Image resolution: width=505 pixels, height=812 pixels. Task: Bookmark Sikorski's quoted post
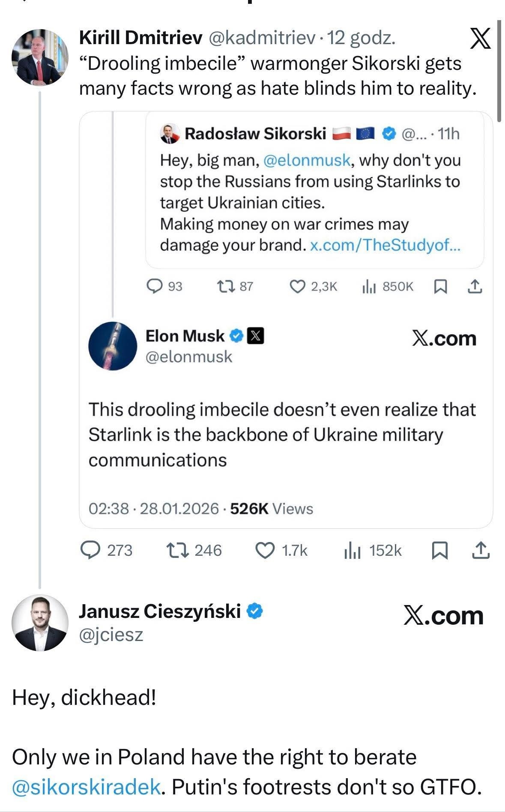(x=440, y=286)
